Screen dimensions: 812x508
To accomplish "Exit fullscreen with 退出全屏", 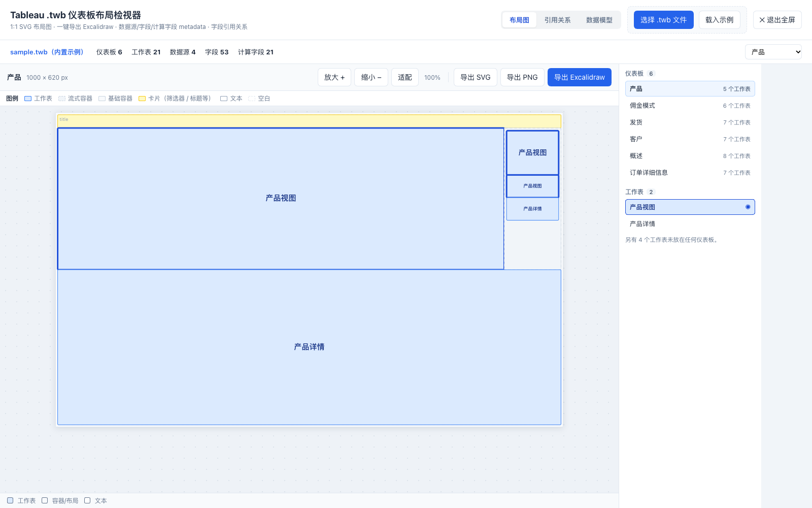I will [x=777, y=20].
